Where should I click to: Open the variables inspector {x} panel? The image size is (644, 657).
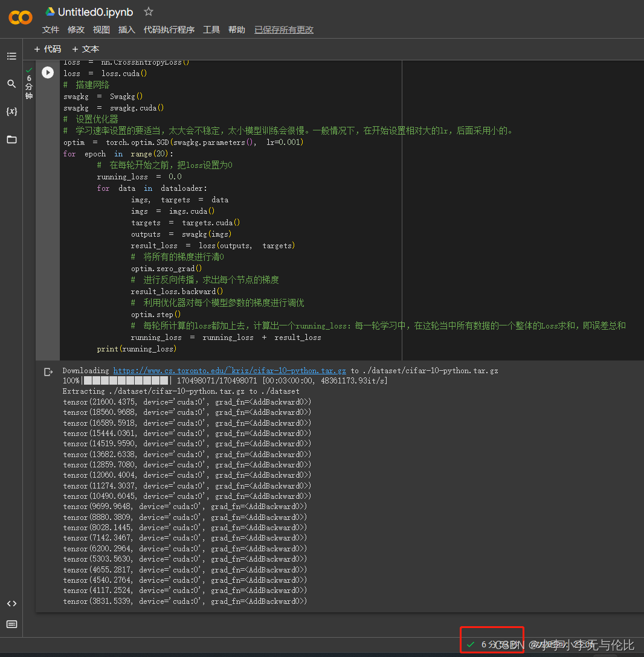click(x=11, y=111)
